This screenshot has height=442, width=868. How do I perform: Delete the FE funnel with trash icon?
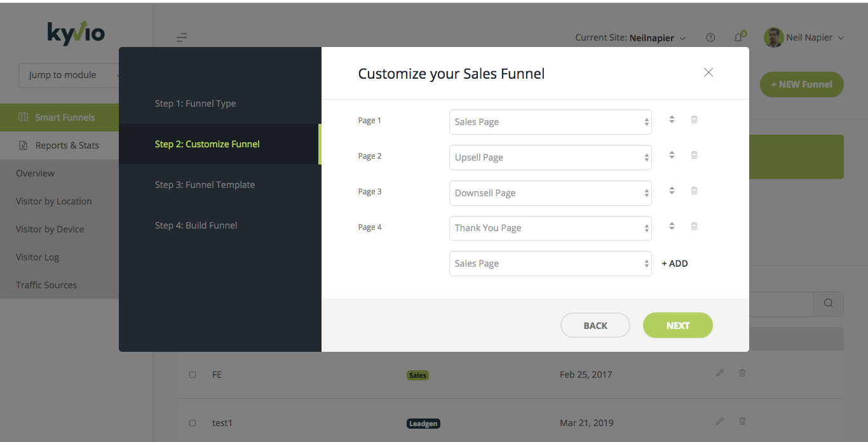coord(742,373)
